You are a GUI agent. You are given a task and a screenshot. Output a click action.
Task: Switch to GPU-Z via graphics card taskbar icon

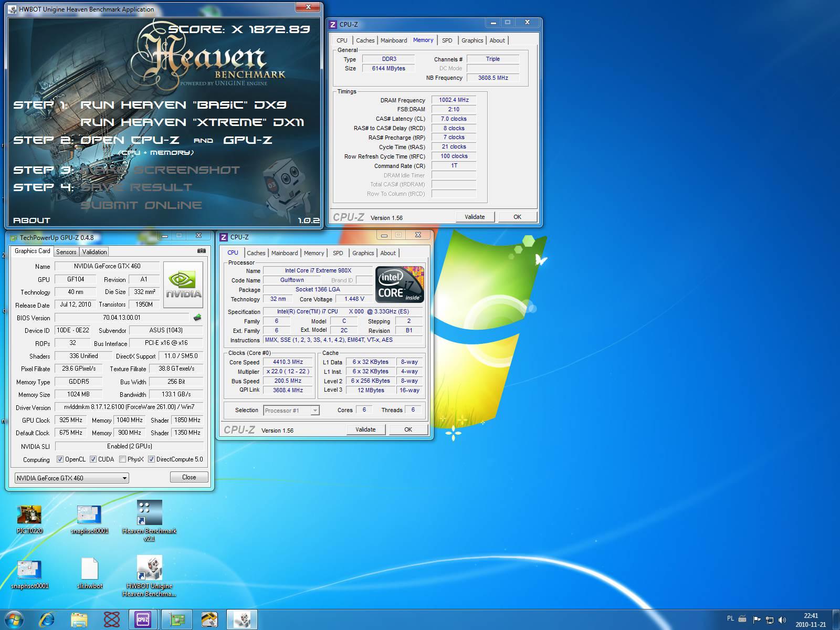tap(177, 620)
